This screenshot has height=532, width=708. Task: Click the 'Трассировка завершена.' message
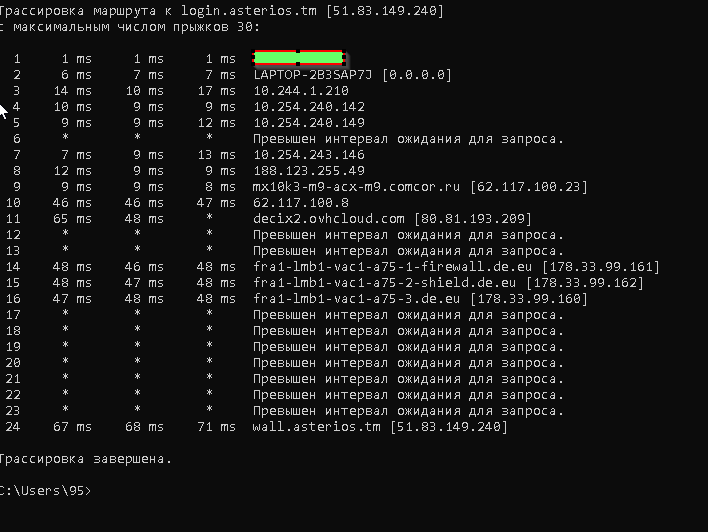[x=85, y=459]
